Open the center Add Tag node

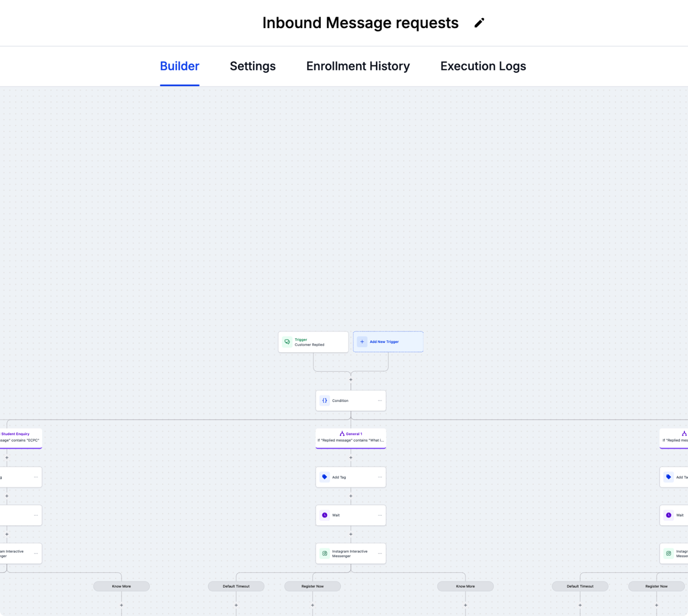pyautogui.click(x=350, y=477)
